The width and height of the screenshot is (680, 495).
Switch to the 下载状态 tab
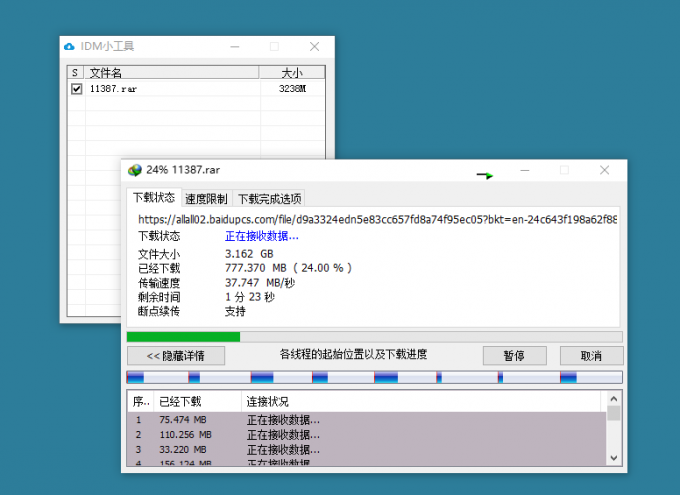[154, 198]
